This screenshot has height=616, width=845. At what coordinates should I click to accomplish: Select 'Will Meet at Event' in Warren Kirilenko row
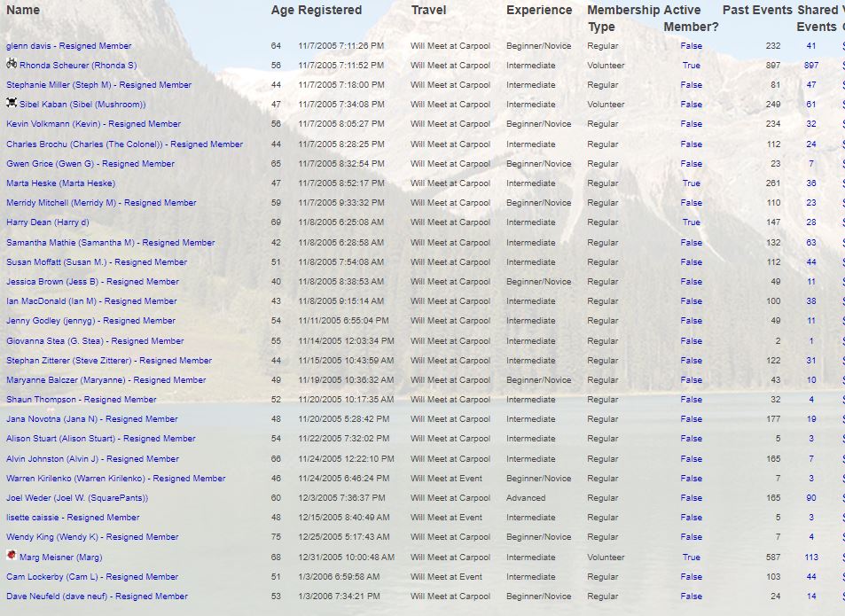tap(446, 479)
